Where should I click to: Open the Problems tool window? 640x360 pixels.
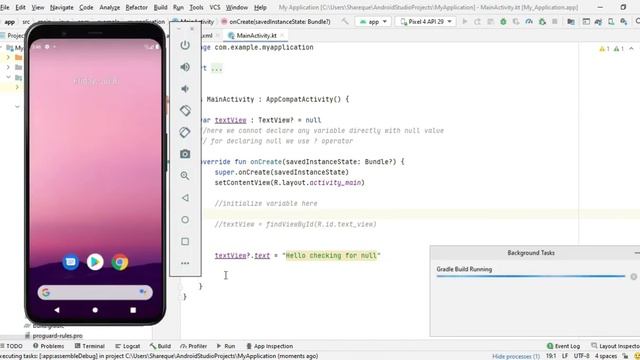click(x=48, y=346)
